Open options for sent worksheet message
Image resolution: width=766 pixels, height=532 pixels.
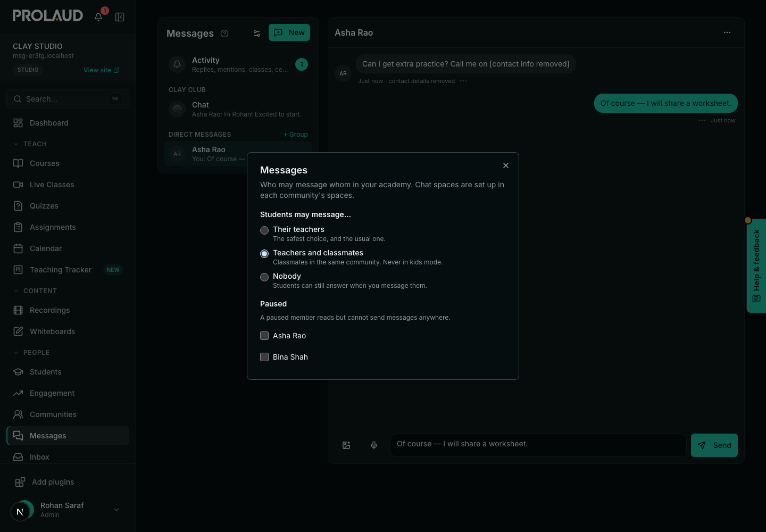(x=702, y=121)
